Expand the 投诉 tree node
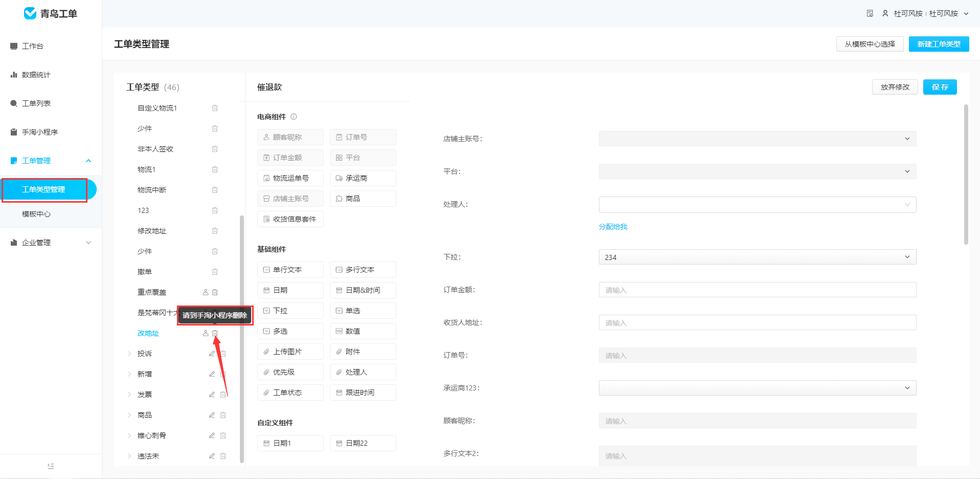The width and height of the screenshot is (980, 479). click(129, 354)
